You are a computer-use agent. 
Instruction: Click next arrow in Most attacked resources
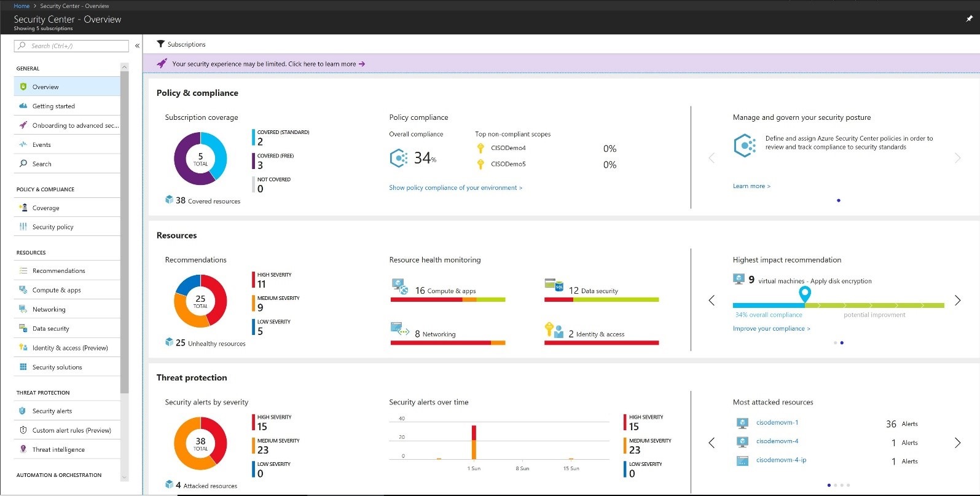(957, 443)
